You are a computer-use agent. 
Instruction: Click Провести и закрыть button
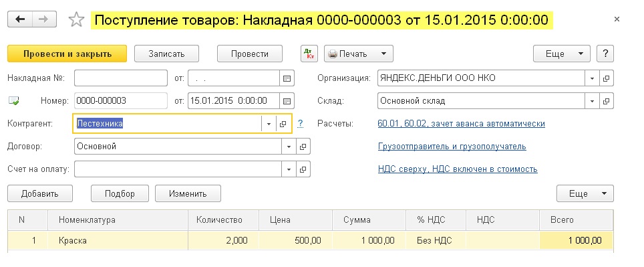[x=67, y=54]
